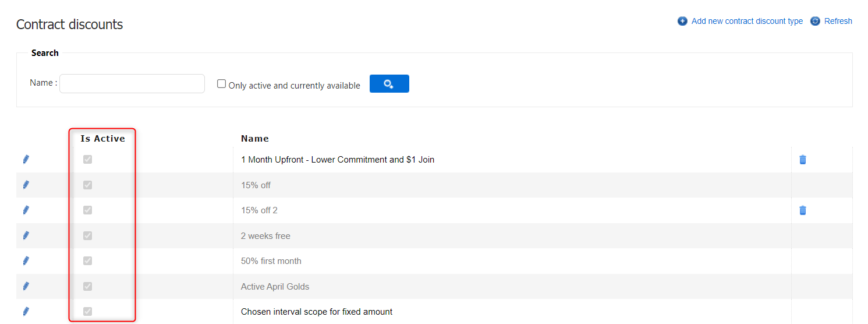Sort by the 'Name' column header
The image size is (868, 324).
pos(254,139)
